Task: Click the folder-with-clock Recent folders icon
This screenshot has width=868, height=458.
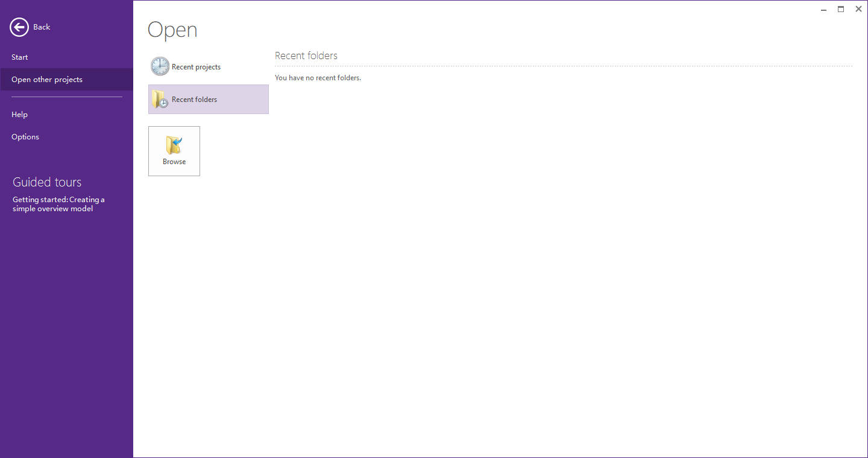Action: click(x=160, y=100)
